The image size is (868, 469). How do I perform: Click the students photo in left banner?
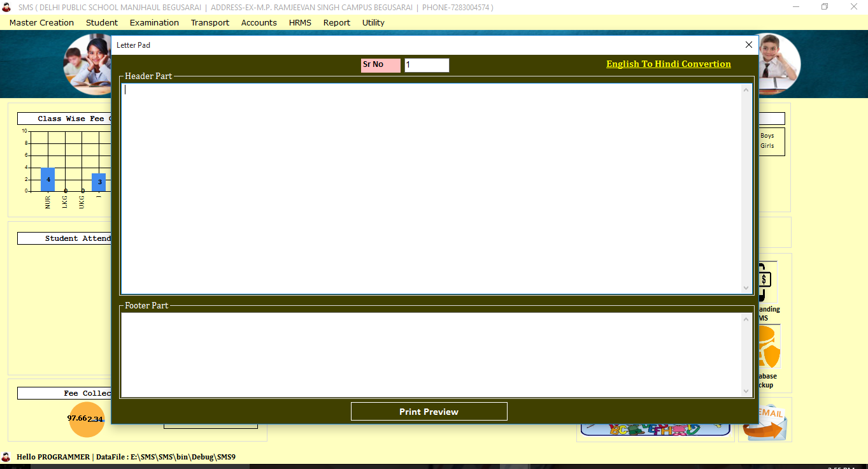88,62
